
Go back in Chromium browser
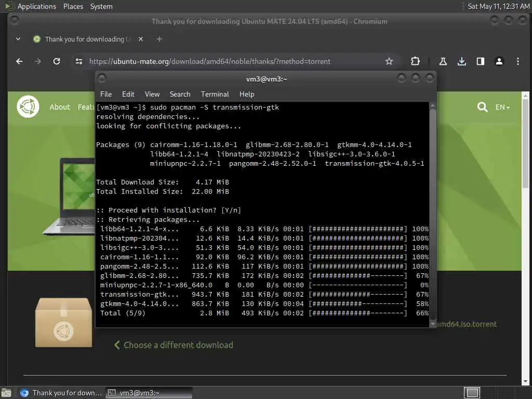pos(19,61)
